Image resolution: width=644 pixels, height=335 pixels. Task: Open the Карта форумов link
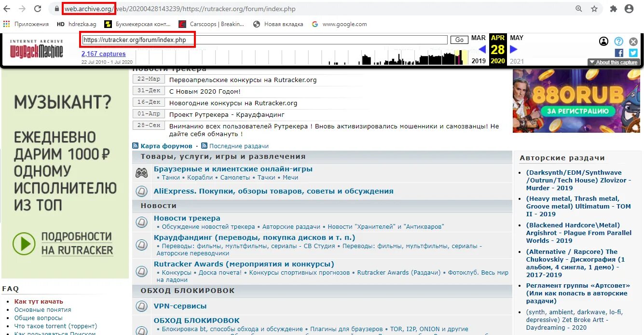click(166, 146)
